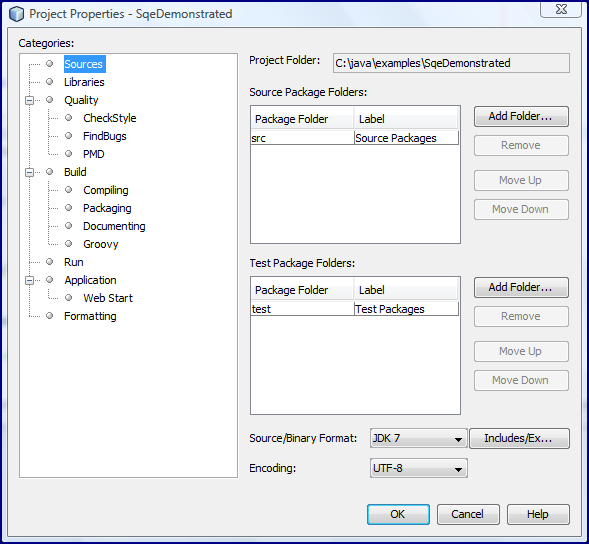Collapse the Build tree node
The height and width of the screenshot is (544, 589).
coord(29,172)
